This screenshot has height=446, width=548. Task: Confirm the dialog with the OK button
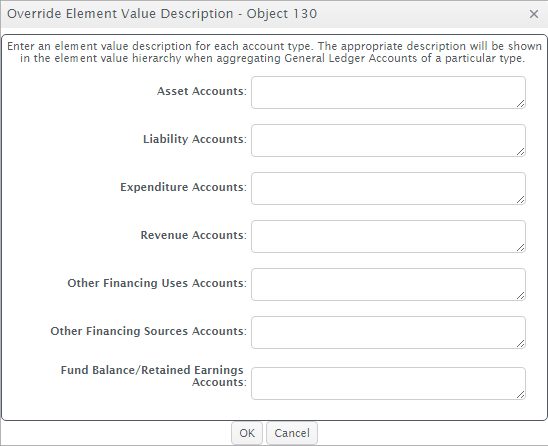[x=247, y=433]
